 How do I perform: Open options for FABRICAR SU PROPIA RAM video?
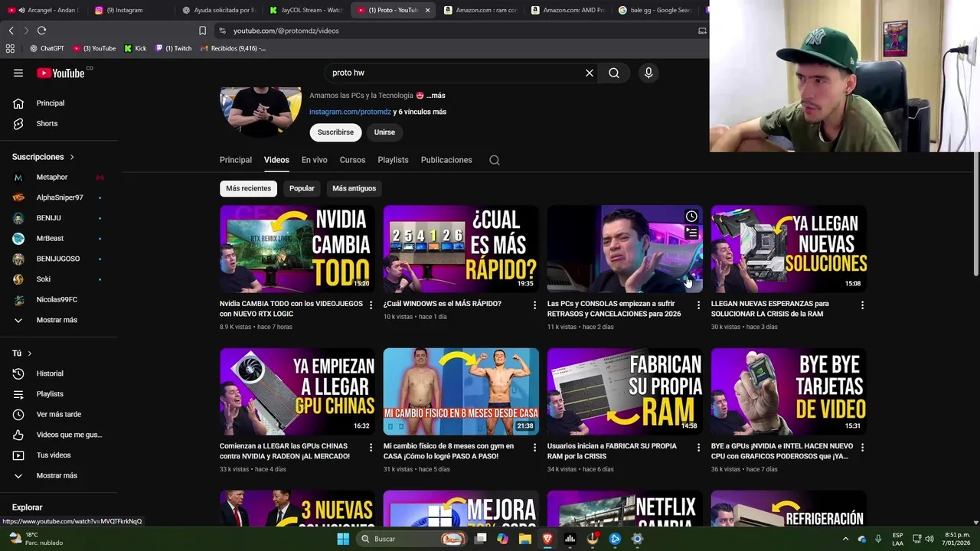[698, 448]
